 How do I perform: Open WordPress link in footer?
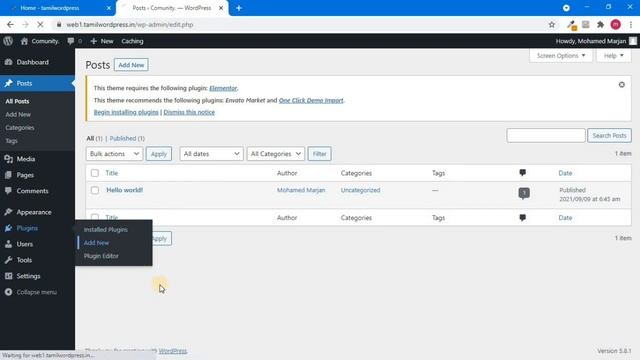pyautogui.click(x=173, y=351)
